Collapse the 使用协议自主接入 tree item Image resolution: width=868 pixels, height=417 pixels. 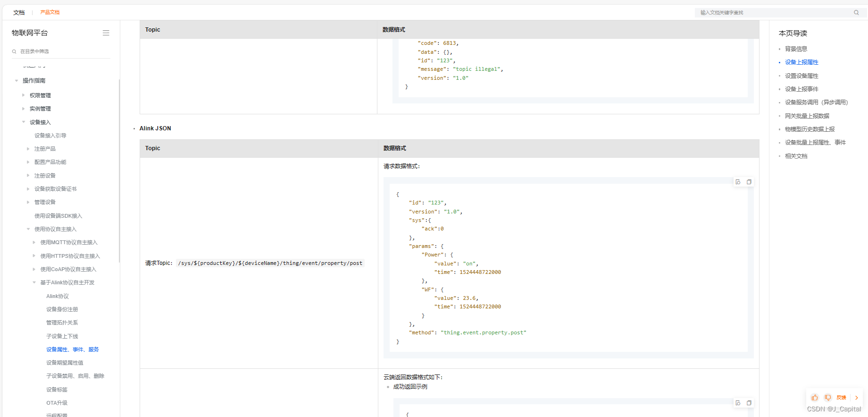point(28,229)
